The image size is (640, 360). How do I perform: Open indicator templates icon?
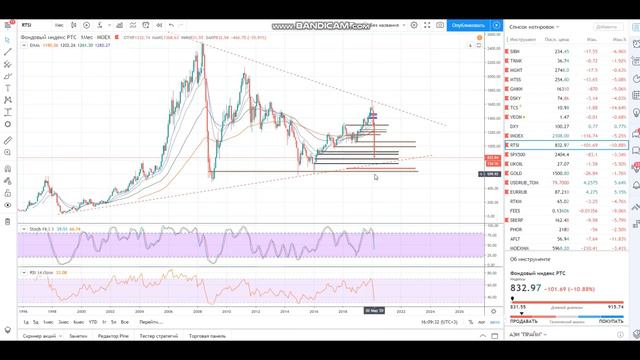(133, 25)
